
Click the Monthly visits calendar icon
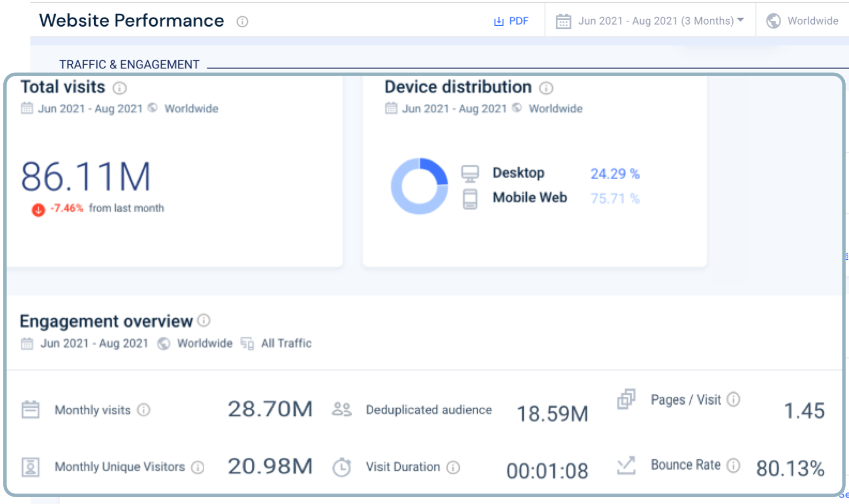coord(31,409)
